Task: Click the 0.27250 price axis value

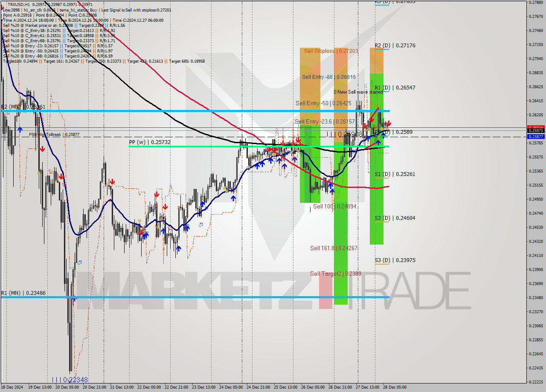Action: (x=536, y=44)
